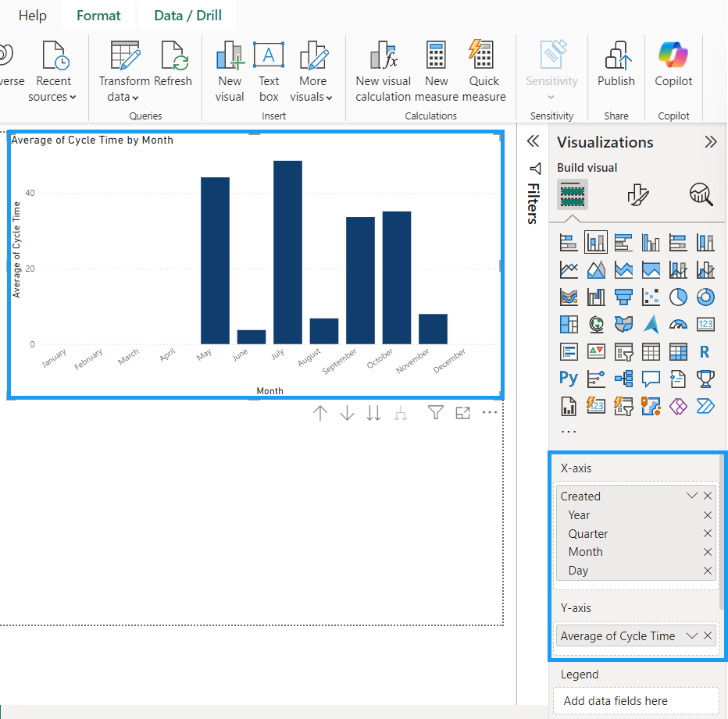The image size is (728, 719).
Task: Click the focus mode icon below chart
Action: coord(463,413)
